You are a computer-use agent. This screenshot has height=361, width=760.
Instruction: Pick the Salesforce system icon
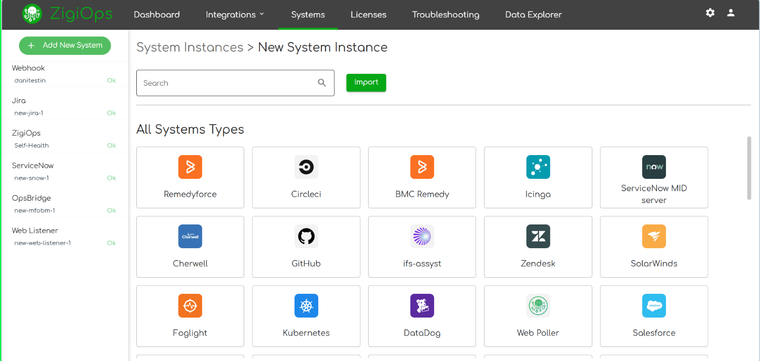pyautogui.click(x=654, y=306)
